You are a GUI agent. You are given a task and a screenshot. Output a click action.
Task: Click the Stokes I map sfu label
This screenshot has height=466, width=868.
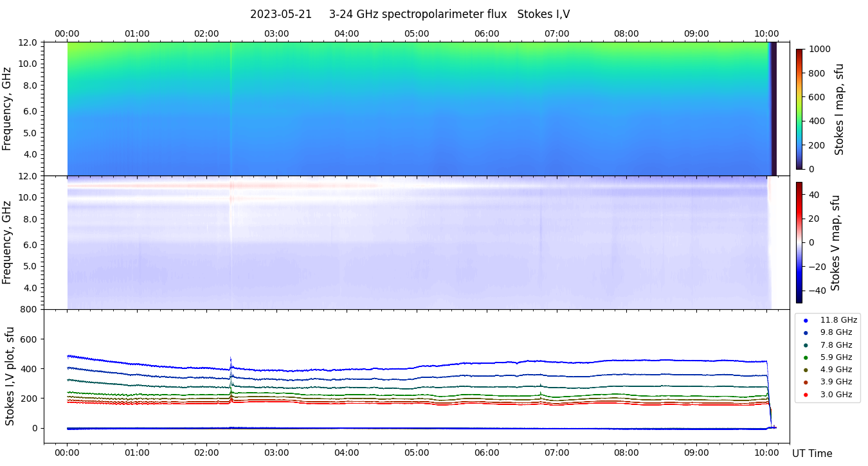coord(839,109)
